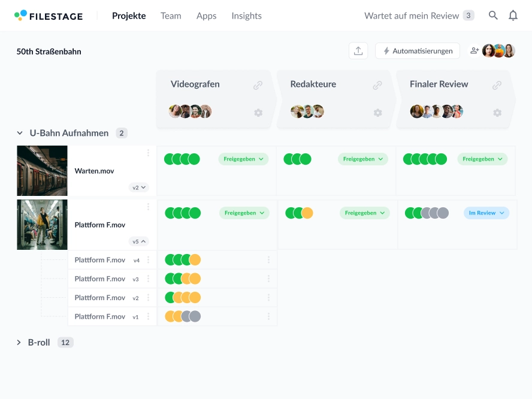Click the Automatisierungen button
This screenshot has height=399, width=532.
(x=418, y=51)
